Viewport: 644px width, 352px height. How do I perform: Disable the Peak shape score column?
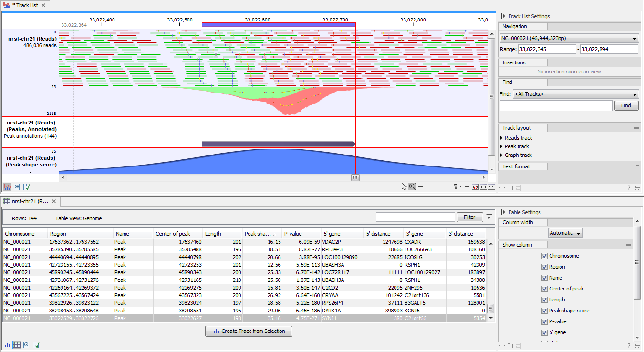[544, 310]
